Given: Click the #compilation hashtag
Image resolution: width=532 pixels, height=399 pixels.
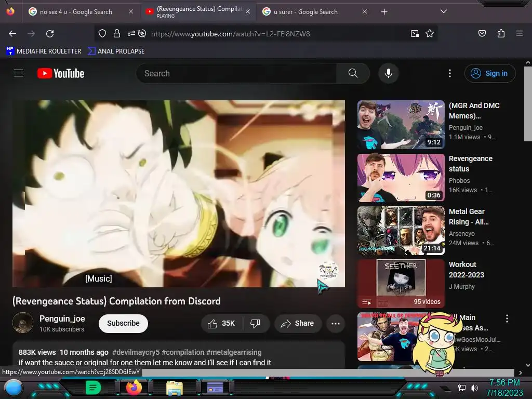Looking at the screenshot, I should coord(183,352).
